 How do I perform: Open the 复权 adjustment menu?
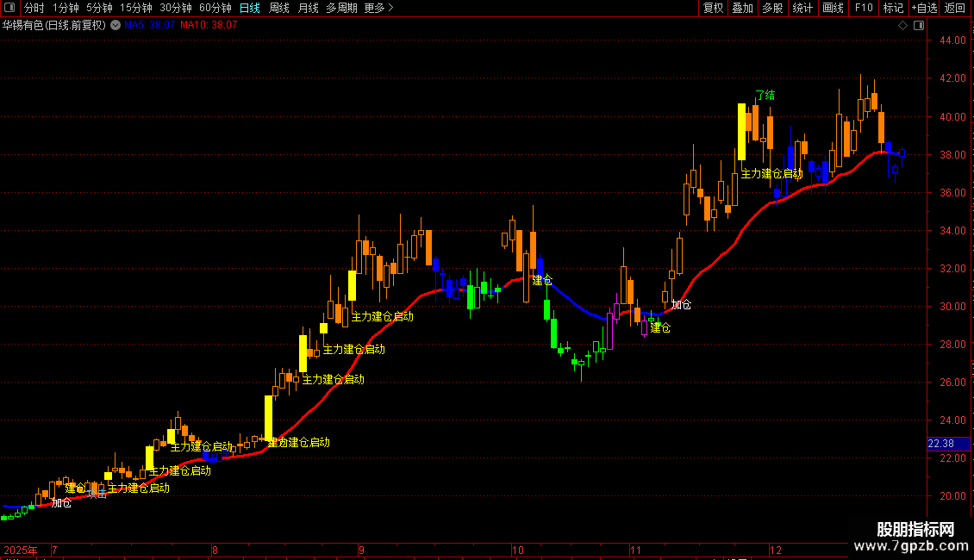coord(713,8)
